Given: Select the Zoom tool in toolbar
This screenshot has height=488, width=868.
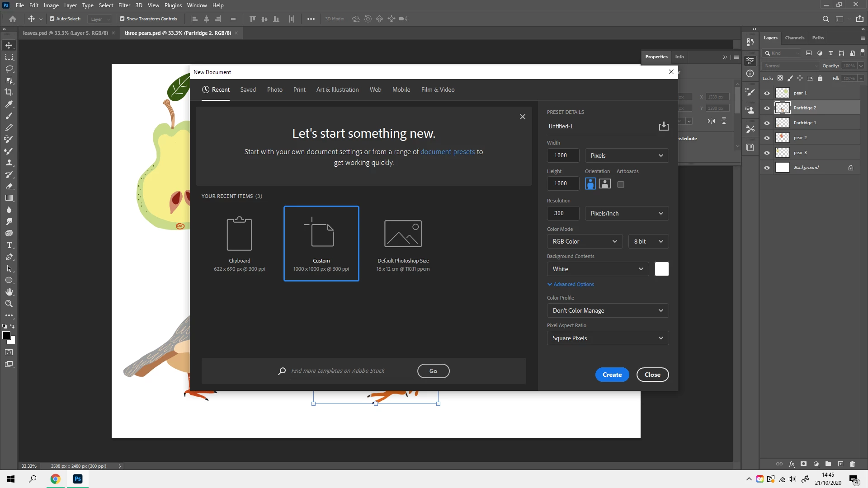Looking at the screenshot, I should click(x=9, y=304).
